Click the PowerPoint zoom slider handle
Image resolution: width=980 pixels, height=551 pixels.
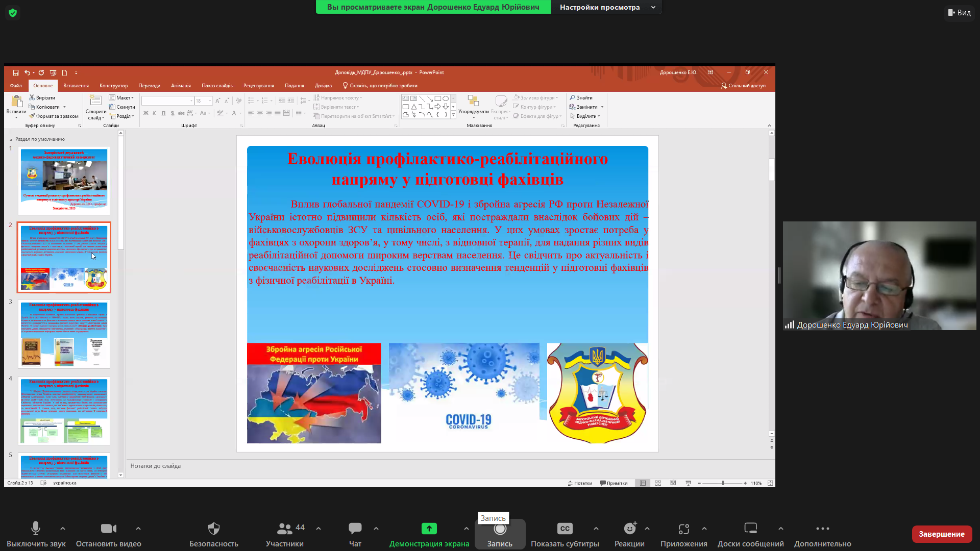click(x=723, y=483)
